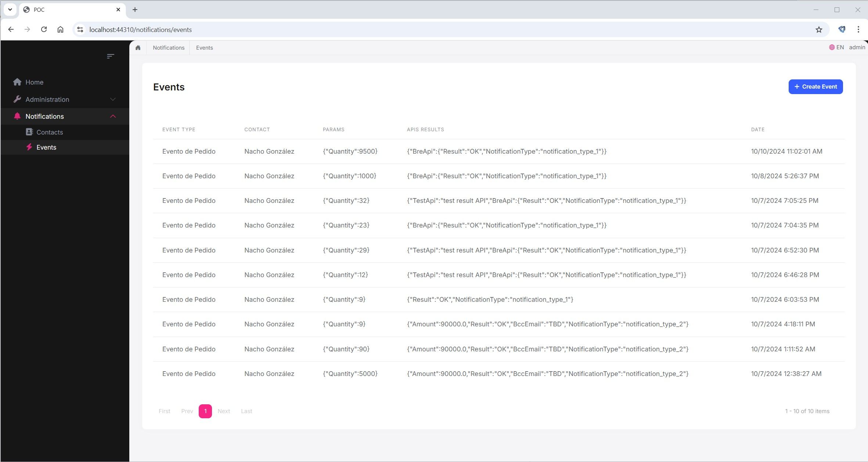Open the tab search dropdown arrow
The width and height of the screenshot is (868, 462).
(10, 10)
